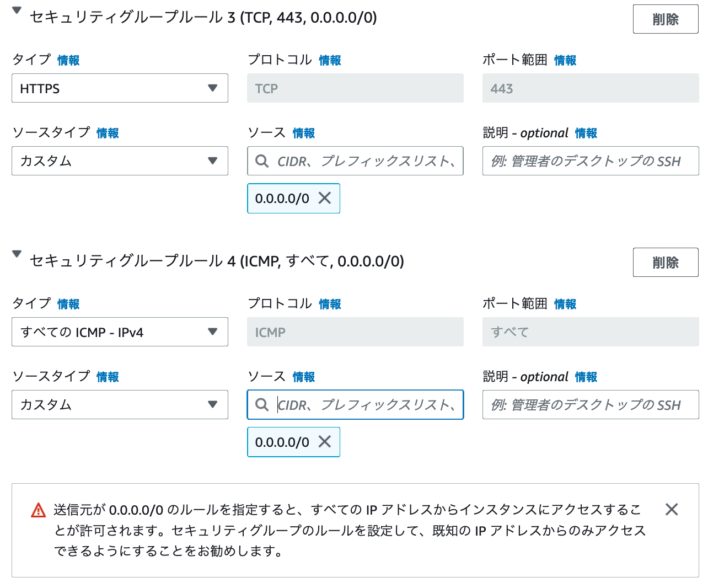Click the search magnifier in rule 3 source field

pos(261,161)
